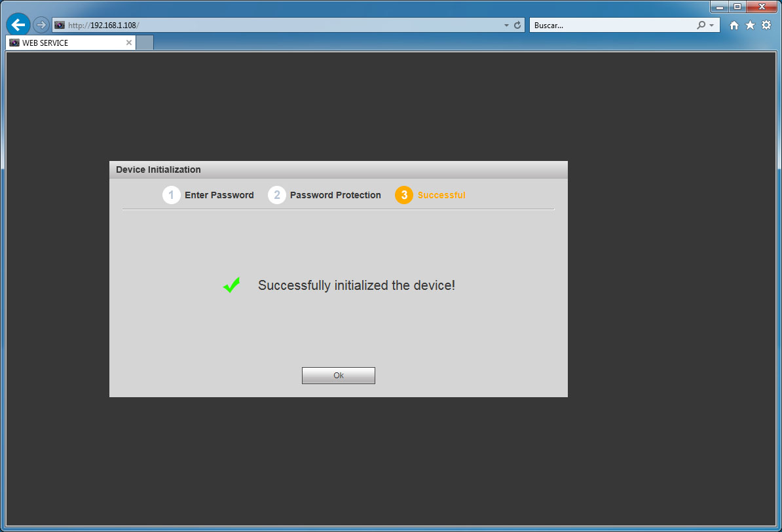Open a new blank tab

[145, 43]
